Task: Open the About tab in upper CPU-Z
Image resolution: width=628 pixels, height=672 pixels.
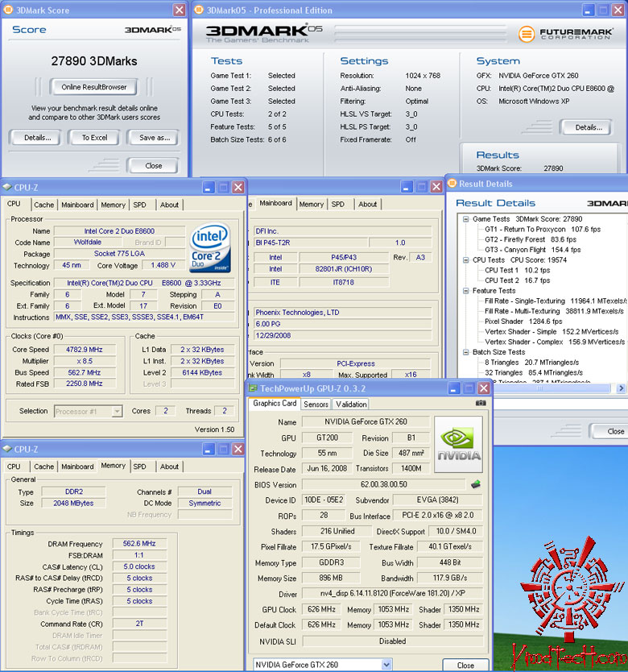Action: point(169,205)
